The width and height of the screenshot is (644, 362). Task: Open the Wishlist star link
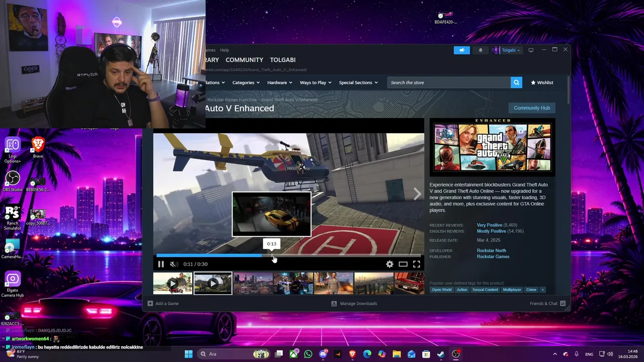[542, 82]
